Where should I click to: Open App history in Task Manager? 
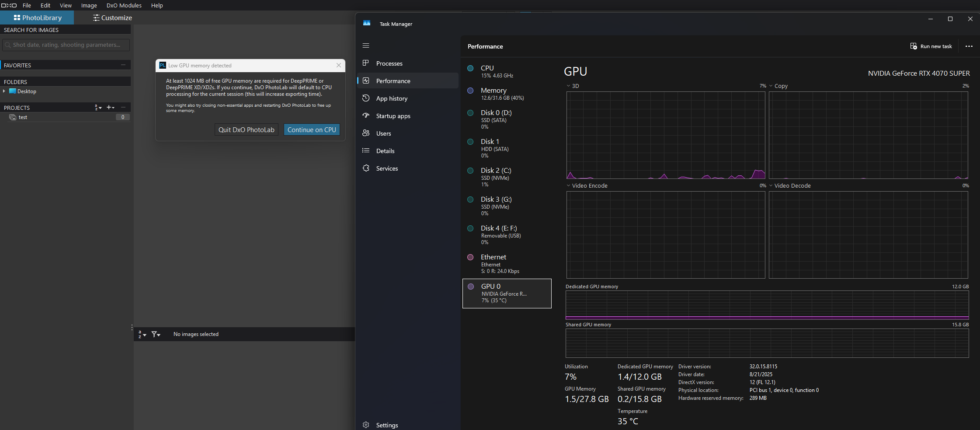coord(408,98)
